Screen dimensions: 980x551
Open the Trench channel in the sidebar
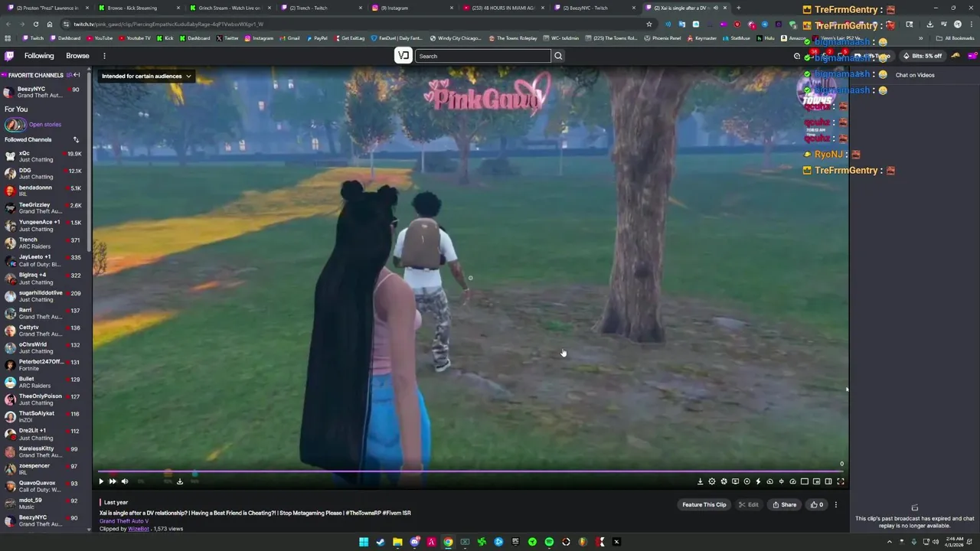click(x=44, y=243)
